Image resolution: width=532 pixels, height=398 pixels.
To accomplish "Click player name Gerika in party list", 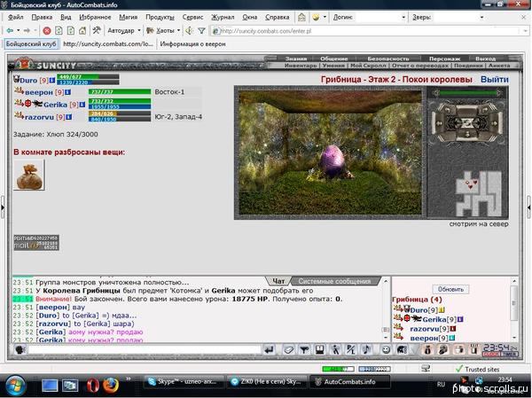I will click(x=55, y=105).
